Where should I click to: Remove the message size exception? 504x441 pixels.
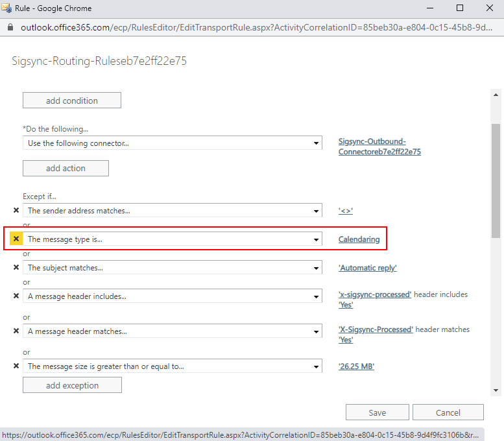16,366
